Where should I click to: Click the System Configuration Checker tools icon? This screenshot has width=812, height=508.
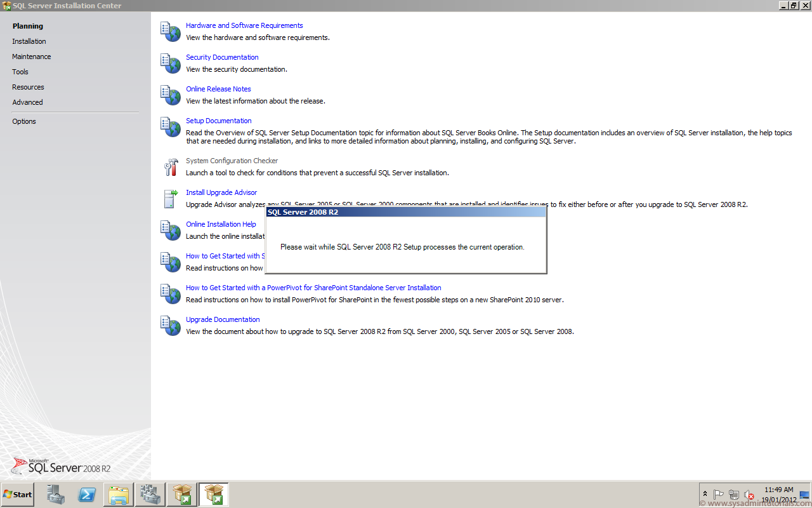(171, 167)
